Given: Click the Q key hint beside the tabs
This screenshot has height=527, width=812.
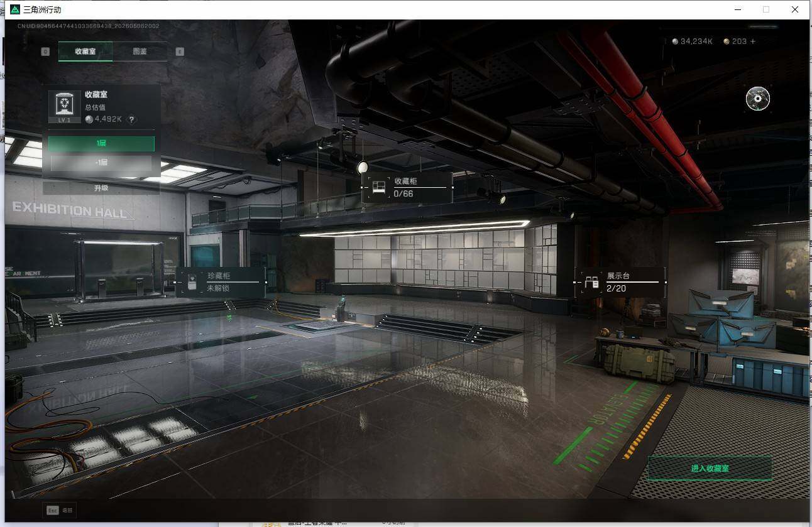Looking at the screenshot, I should [45, 52].
